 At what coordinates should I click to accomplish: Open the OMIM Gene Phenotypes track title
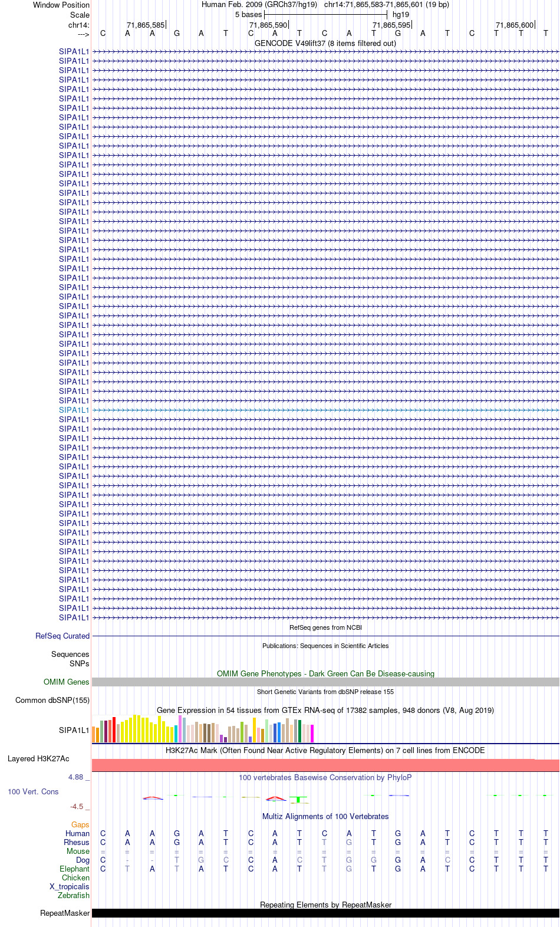pos(325,673)
